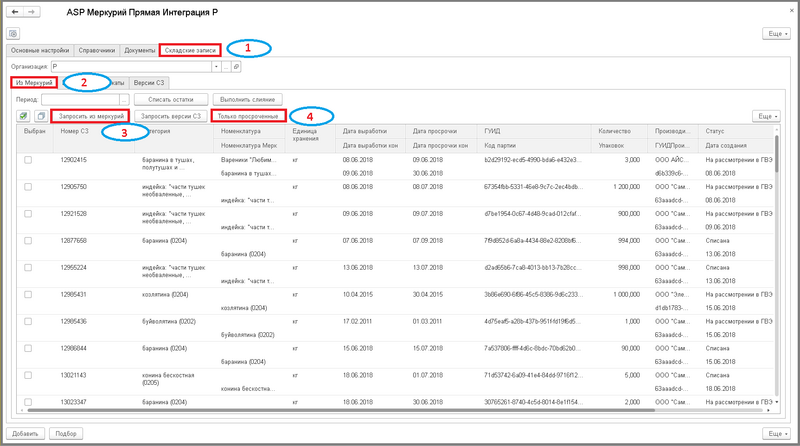Click Дата просрочки column header
This screenshot has width=800, height=446.
click(x=435, y=131)
